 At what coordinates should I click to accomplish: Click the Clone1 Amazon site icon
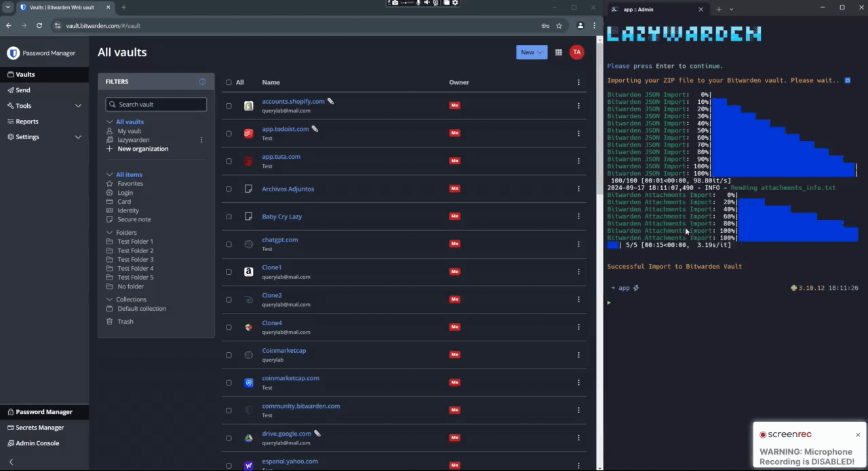point(249,271)
